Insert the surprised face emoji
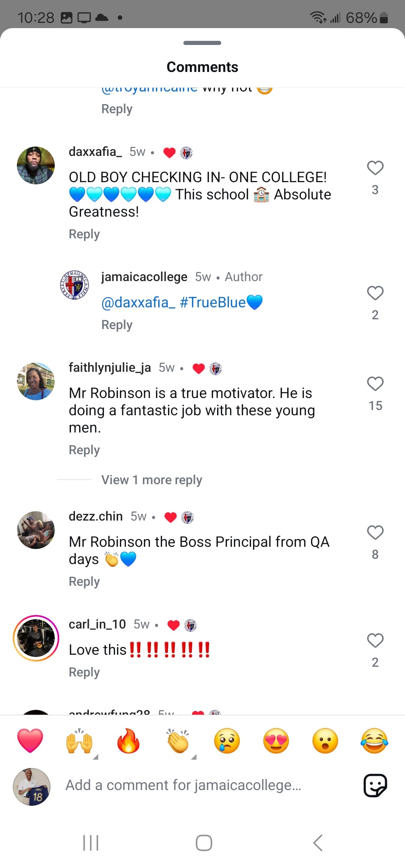405x868 pixels. pos(325,741)
